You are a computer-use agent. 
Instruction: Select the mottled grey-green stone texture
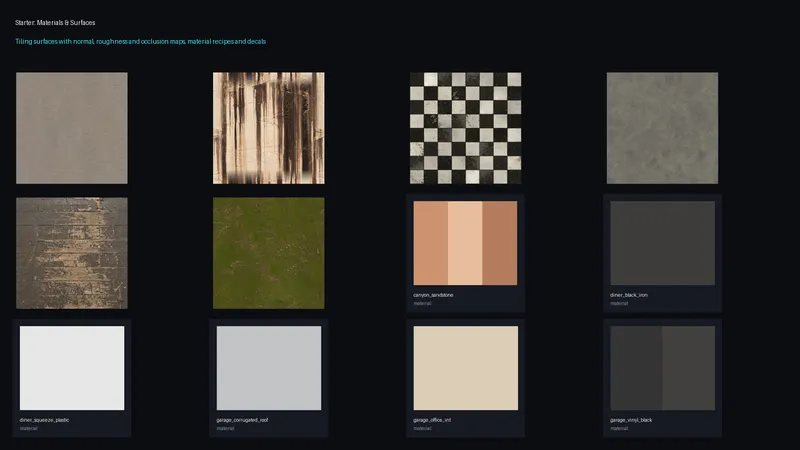[662, 128]
